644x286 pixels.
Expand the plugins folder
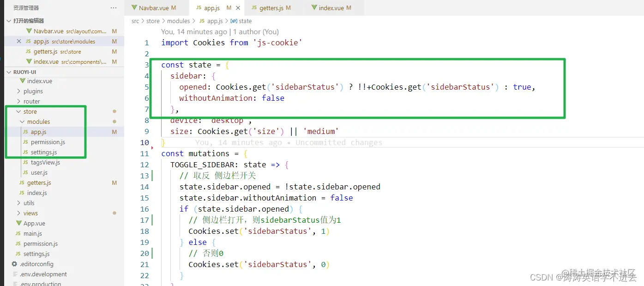(x=33, y=91)
